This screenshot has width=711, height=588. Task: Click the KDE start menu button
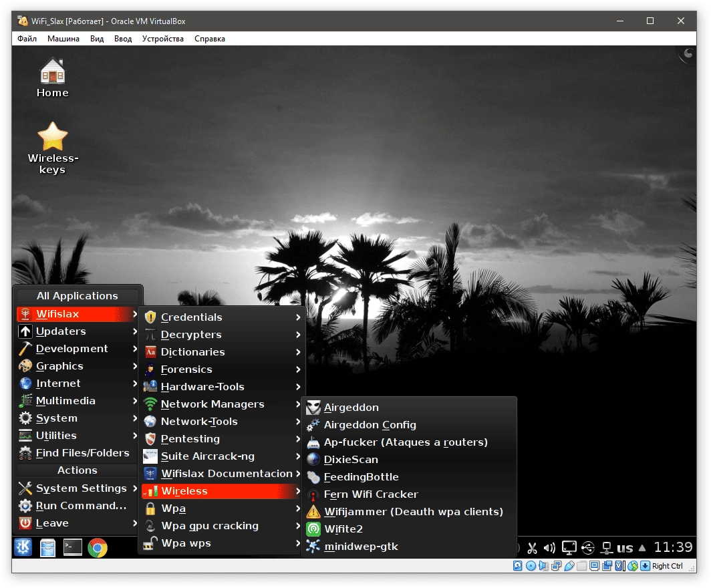23,547
